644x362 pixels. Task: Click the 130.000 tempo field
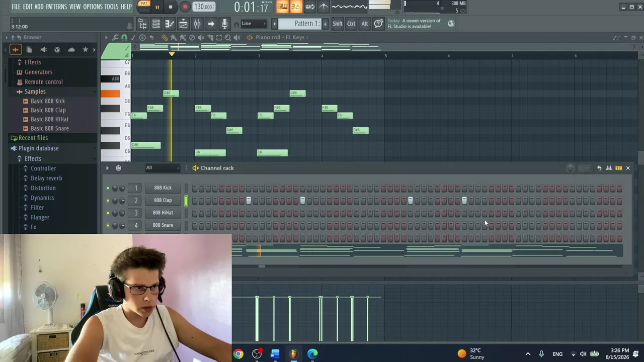(203, 7)
